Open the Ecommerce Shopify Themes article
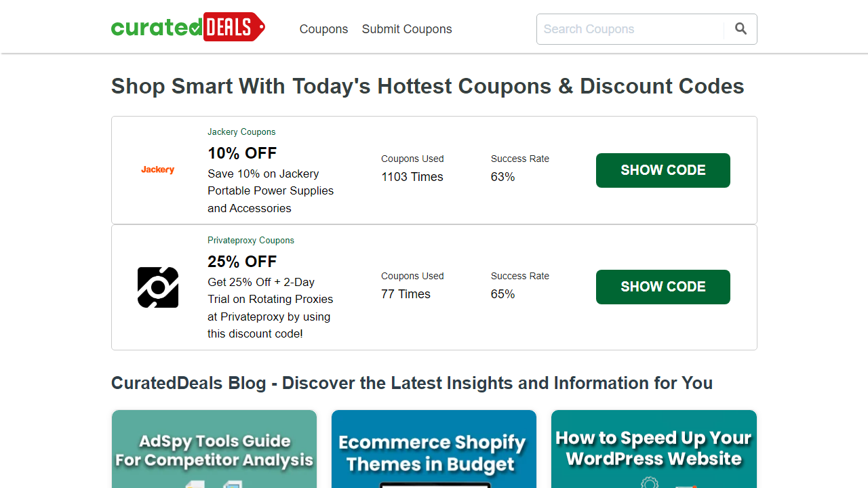This screenshot has width=868, height=488. [x=433, y=449]
